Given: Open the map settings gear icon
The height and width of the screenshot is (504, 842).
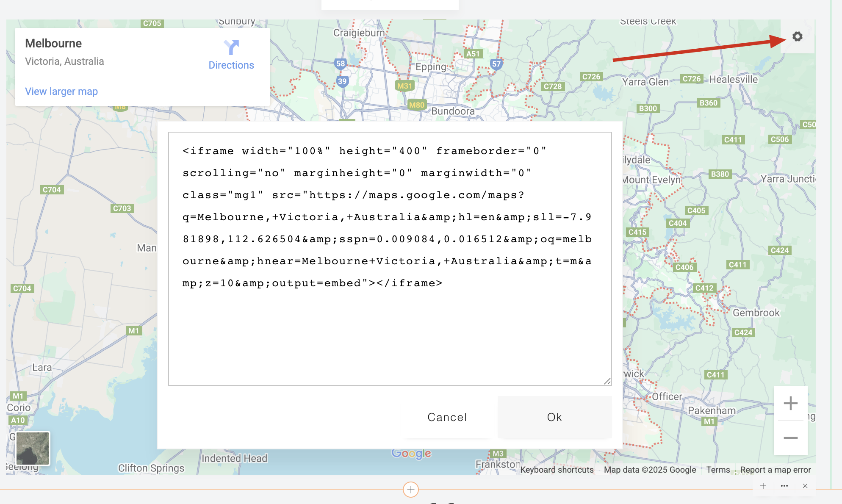Looking at the screenshot, I should tap(798, 36).
